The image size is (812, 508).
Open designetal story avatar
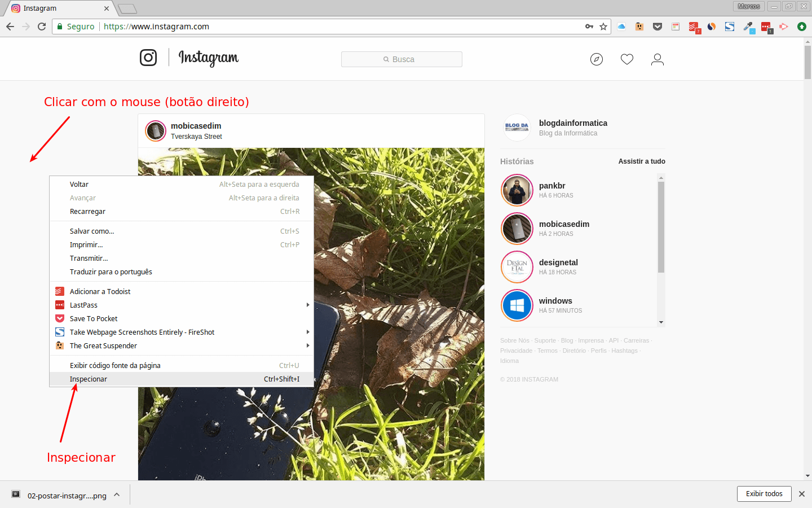517,267
